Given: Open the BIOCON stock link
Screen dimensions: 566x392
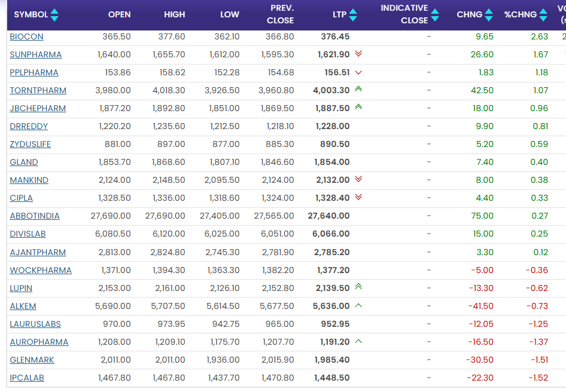Looking at the screenshot, I should [26, 36].
